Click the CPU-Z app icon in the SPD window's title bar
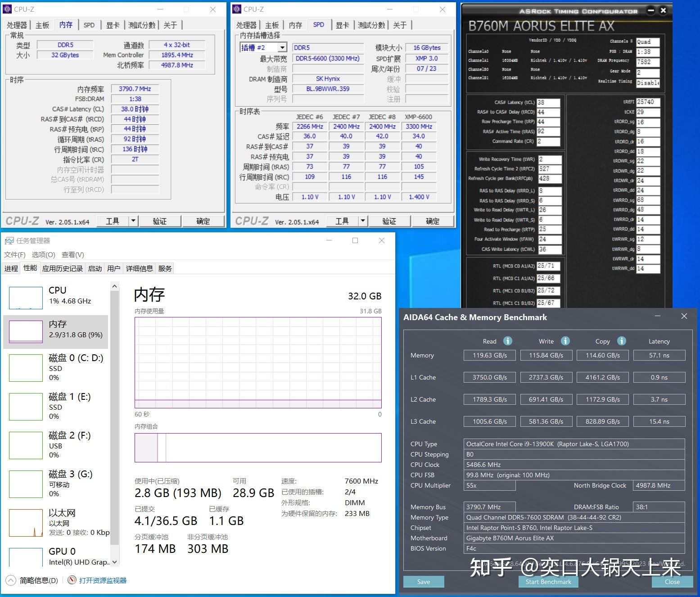The image size is (700, 597). (237, 9)
